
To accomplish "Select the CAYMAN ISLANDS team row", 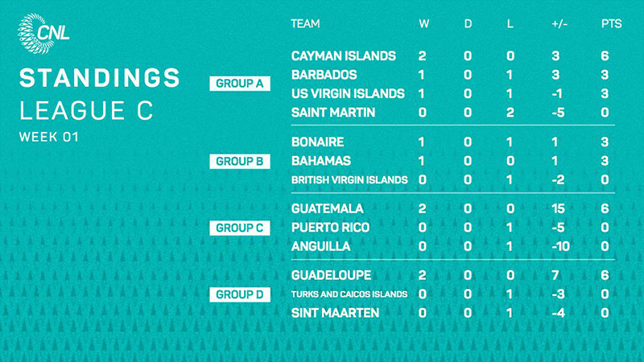I will point(453,56).
